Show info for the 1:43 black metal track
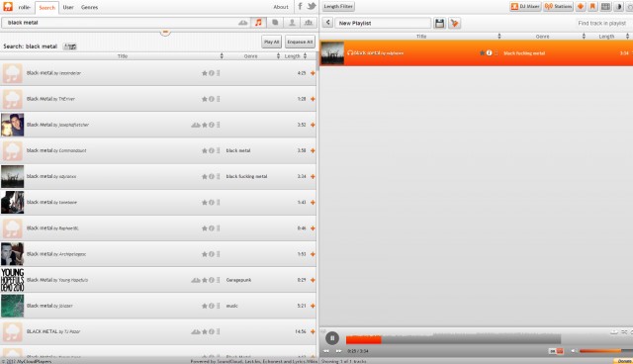The height and width of the screenshot is (364, 633). pyautogui.click(x=211, y=202)
